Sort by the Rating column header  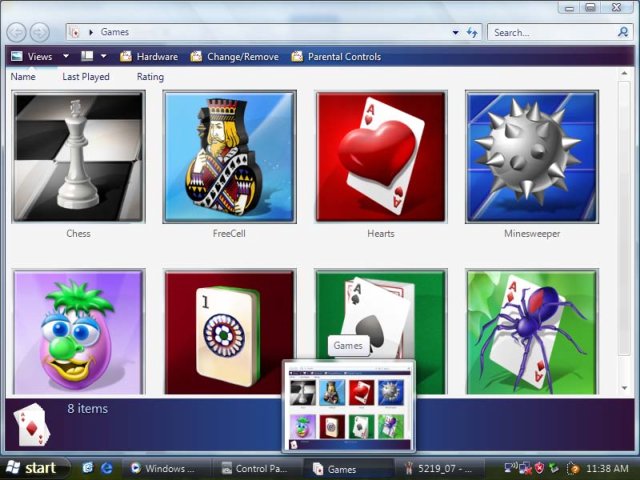[x=150, y=77]
